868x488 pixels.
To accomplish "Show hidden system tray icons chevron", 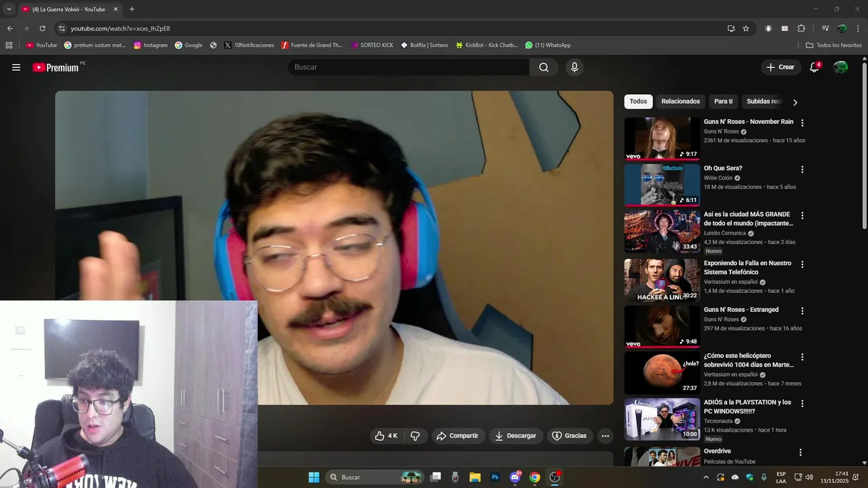I will coord(706,477).
